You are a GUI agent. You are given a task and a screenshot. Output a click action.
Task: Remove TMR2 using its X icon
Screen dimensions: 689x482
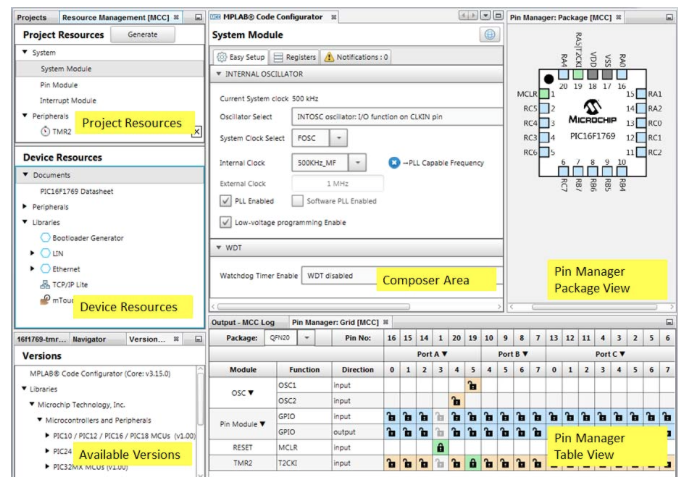[196, 132]
